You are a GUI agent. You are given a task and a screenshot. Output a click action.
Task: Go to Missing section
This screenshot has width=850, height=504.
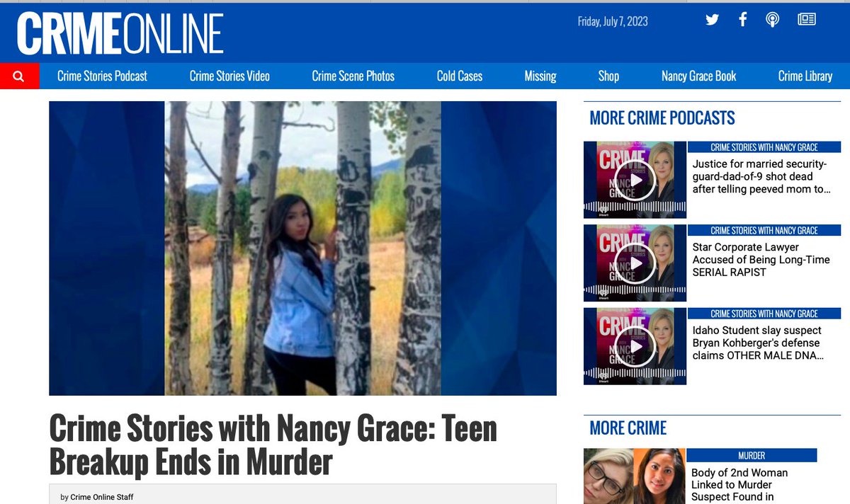pyautogui.click(x=540, y=76)
